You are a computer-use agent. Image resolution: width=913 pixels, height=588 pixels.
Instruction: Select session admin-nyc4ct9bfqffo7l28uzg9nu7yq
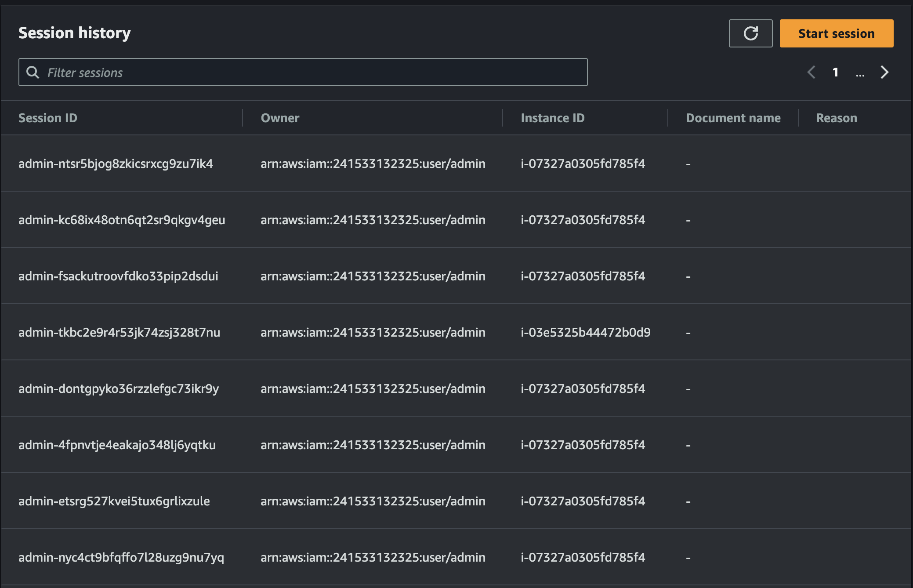click(x=121, y=557)
